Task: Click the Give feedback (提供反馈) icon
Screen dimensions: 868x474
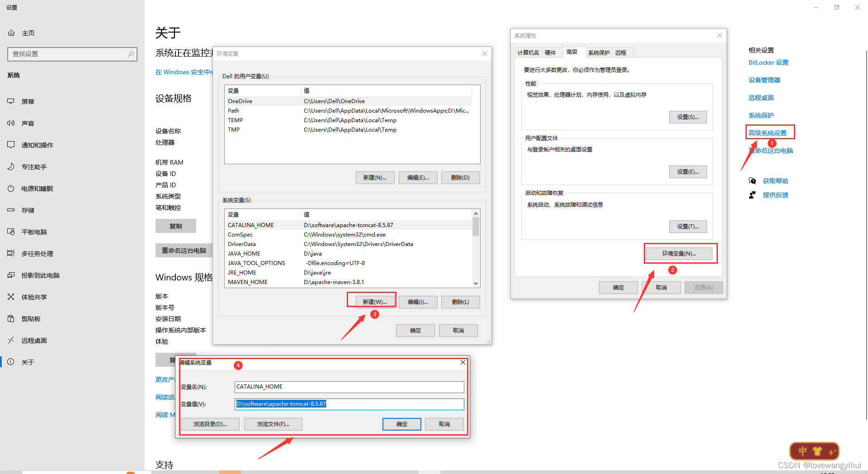Action: click(x=752, y=195)
